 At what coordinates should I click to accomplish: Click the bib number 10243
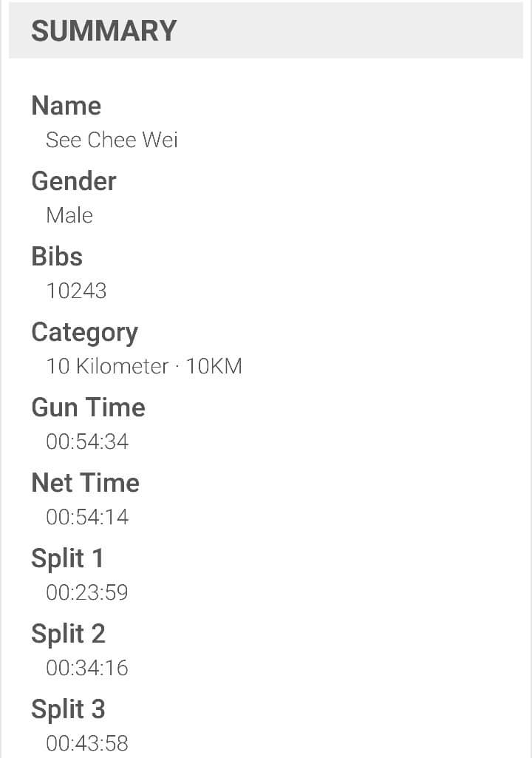(x=76, y=291)
